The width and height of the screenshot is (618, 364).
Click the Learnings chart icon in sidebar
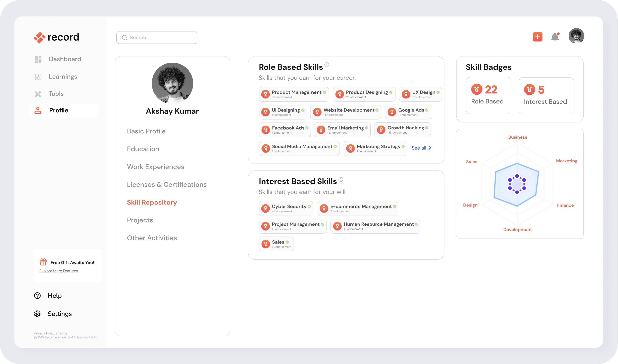38,77
